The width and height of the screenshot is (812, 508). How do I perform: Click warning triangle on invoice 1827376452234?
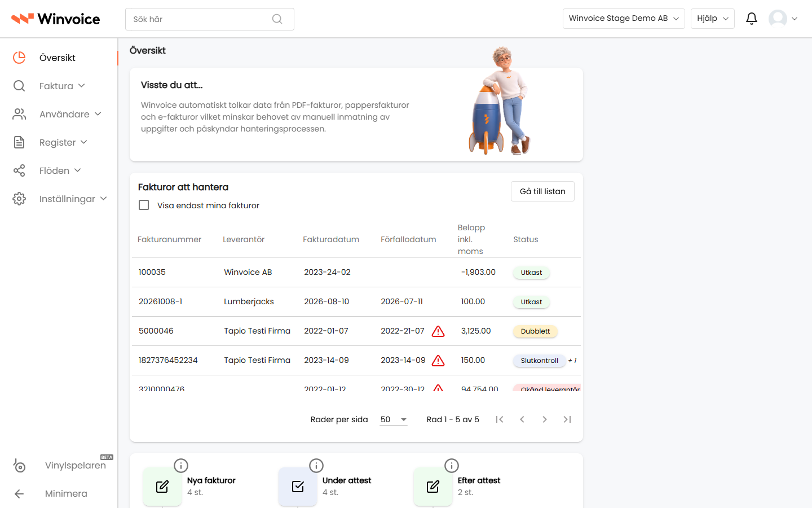438,361
